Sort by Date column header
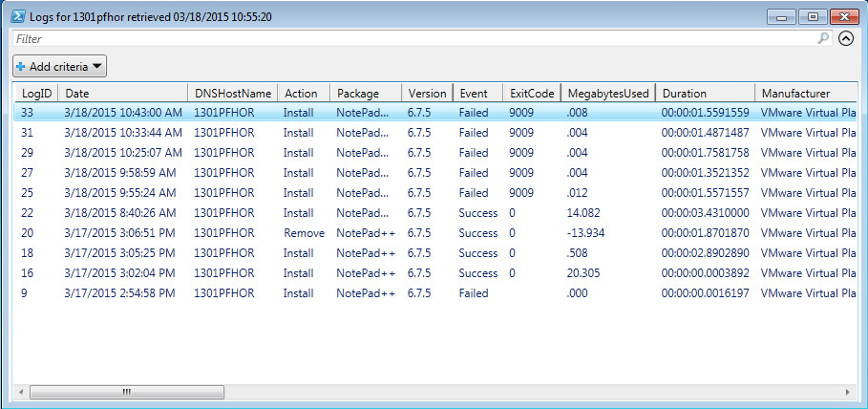 click(122, 94)
